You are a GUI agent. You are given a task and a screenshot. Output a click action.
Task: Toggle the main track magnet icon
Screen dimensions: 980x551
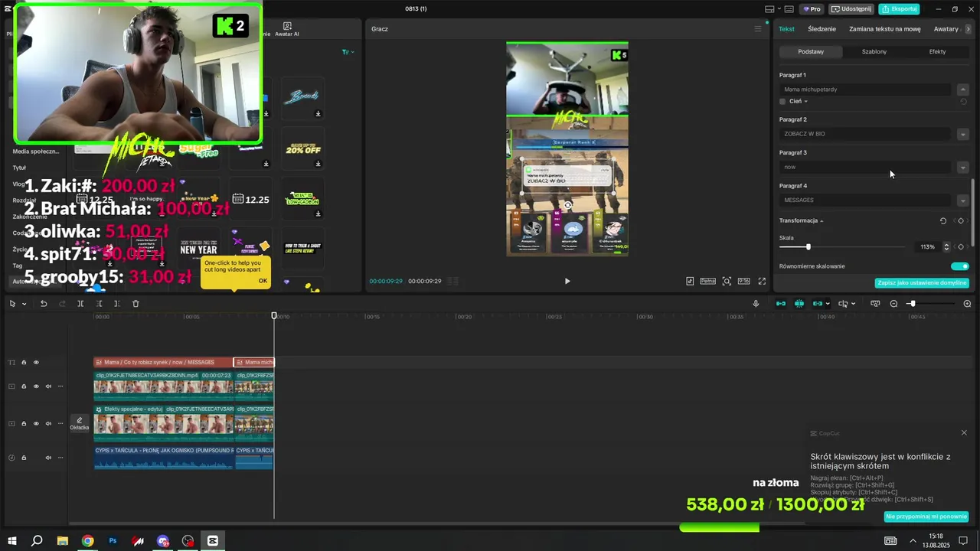click(x=781, y=304)
